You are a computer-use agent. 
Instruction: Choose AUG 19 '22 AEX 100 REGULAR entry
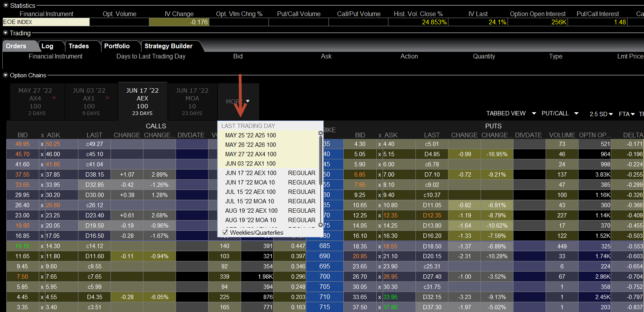click(x=269, y=211)
